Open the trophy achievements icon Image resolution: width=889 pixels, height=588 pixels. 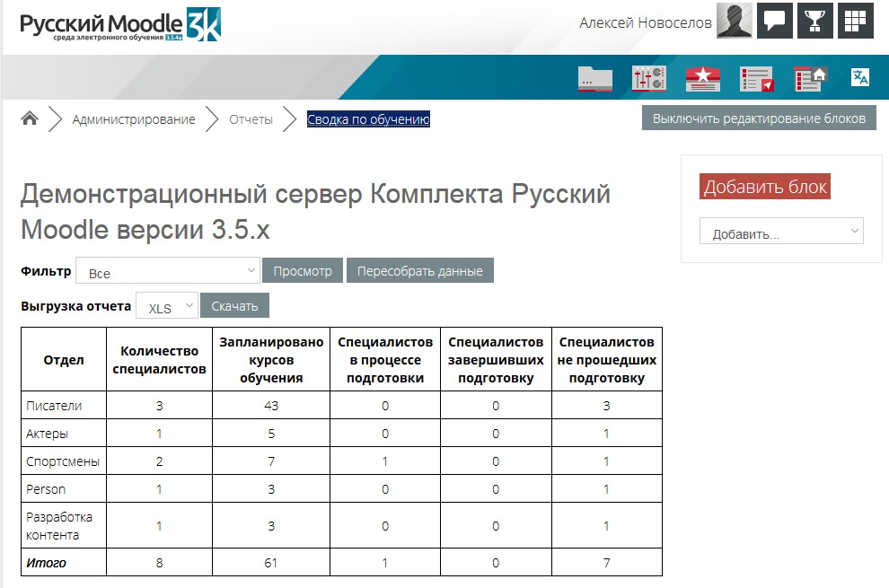(x=815, y=21)
